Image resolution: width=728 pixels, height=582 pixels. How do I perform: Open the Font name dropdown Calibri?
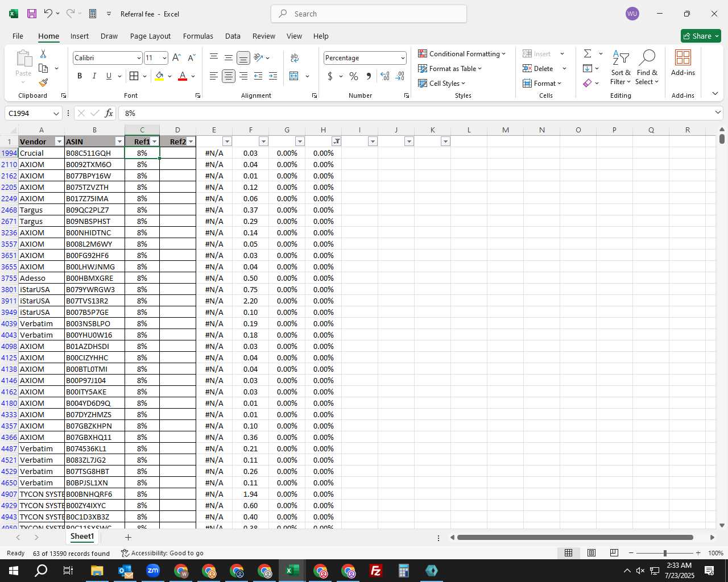(138, 58)
